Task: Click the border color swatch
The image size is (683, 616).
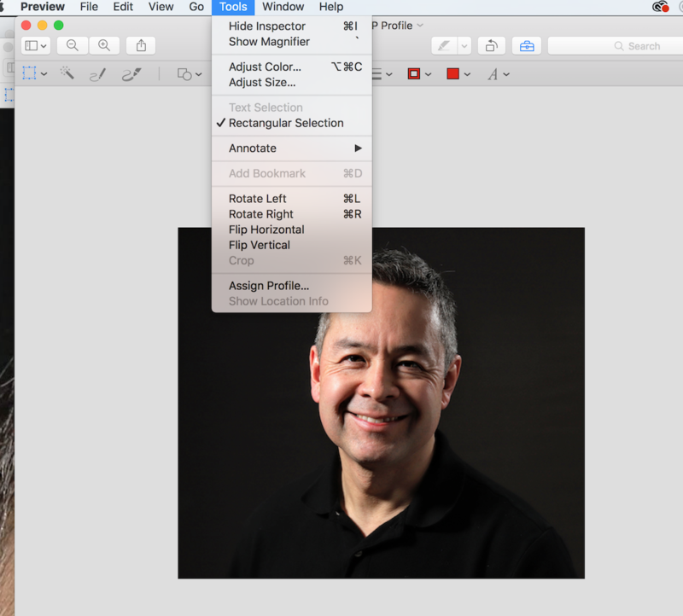Action: click(414, 74)
